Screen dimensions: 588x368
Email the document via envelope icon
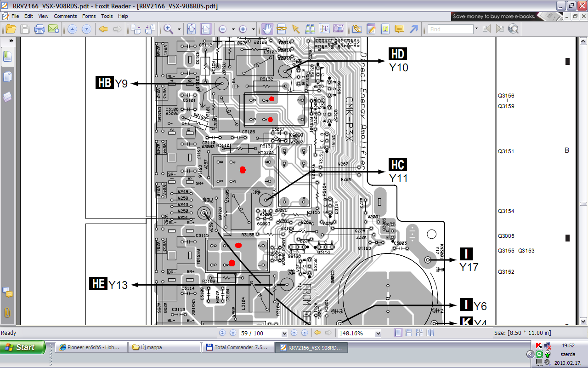pyautogui.click(x=53, y=29)
